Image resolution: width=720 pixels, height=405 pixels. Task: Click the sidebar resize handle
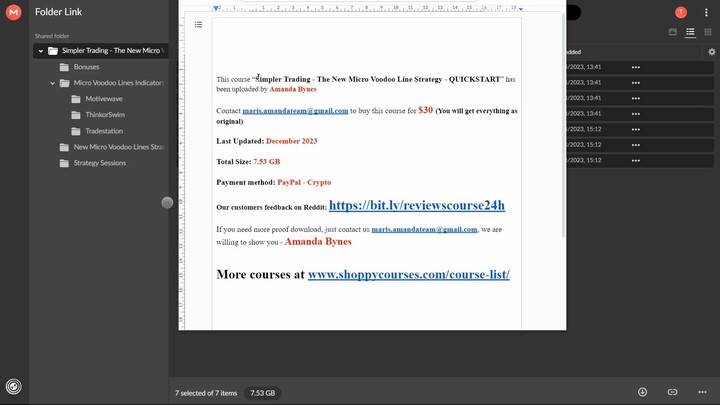coord(167,202)
